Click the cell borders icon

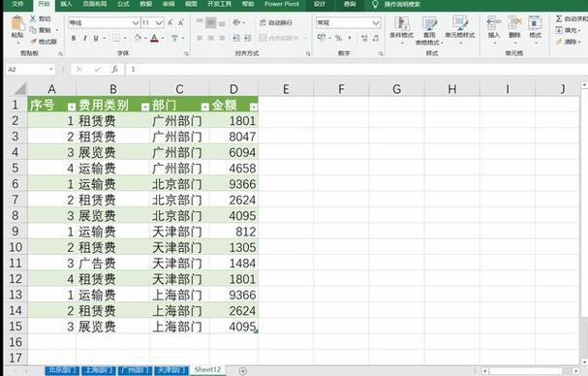[116, 38]
